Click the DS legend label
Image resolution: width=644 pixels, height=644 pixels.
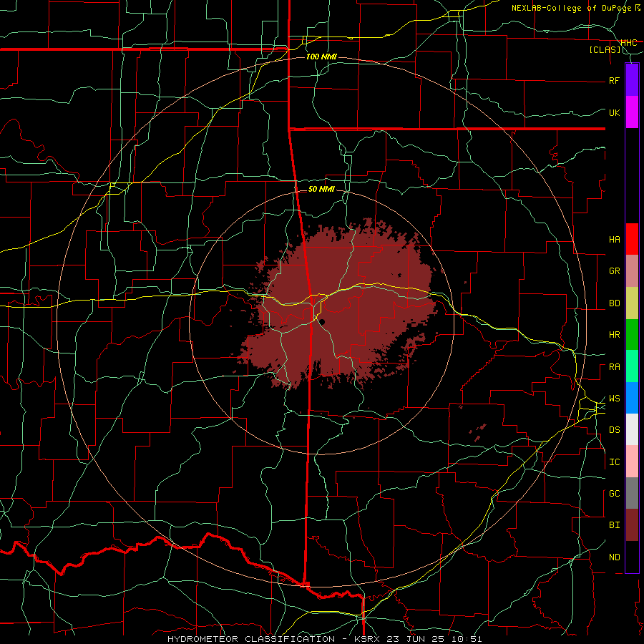click(x=615, y=430)
